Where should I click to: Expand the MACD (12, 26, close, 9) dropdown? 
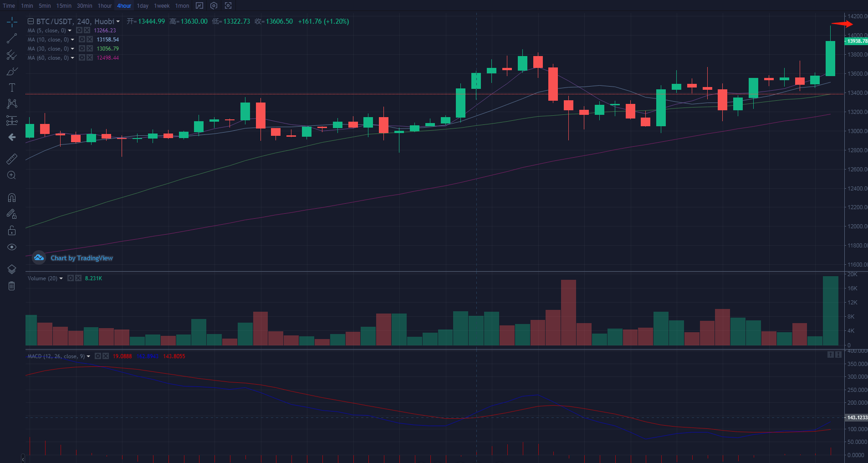pyautogui.click(x=88, y=356)
